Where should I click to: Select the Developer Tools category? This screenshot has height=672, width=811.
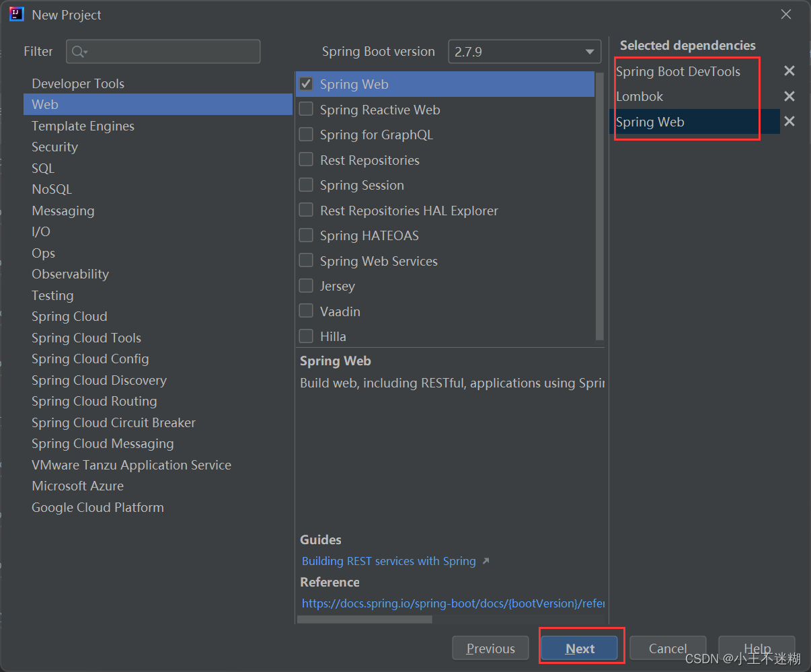pyautogui.click(x=158, y=83)
